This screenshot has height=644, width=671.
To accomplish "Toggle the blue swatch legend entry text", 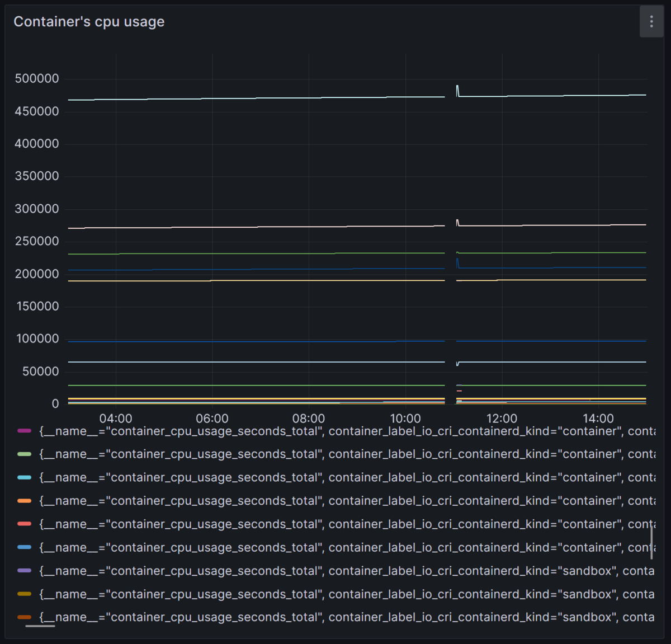I will click(x=347, y=548).
